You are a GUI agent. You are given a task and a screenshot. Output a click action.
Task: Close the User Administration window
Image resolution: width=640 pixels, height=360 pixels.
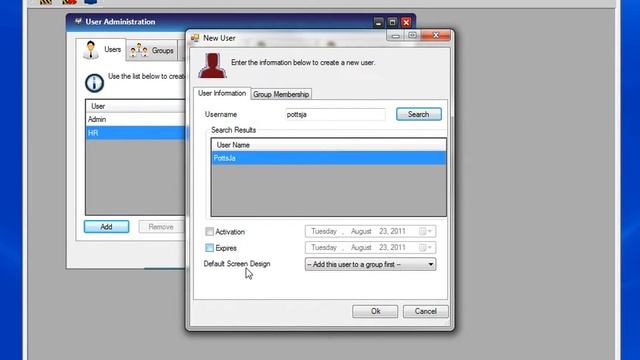pyautogui.click(x=406, y=22)
